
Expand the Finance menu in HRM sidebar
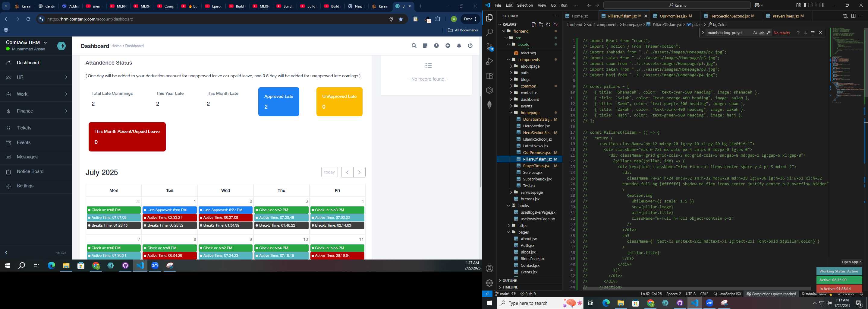pyautogui.click(x=36, y=111)
